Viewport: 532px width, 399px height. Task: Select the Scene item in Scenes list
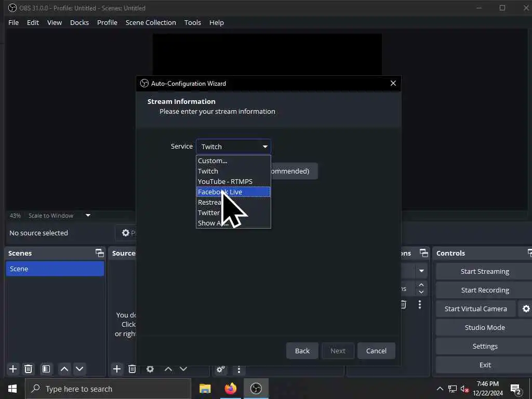click(55, 269)
